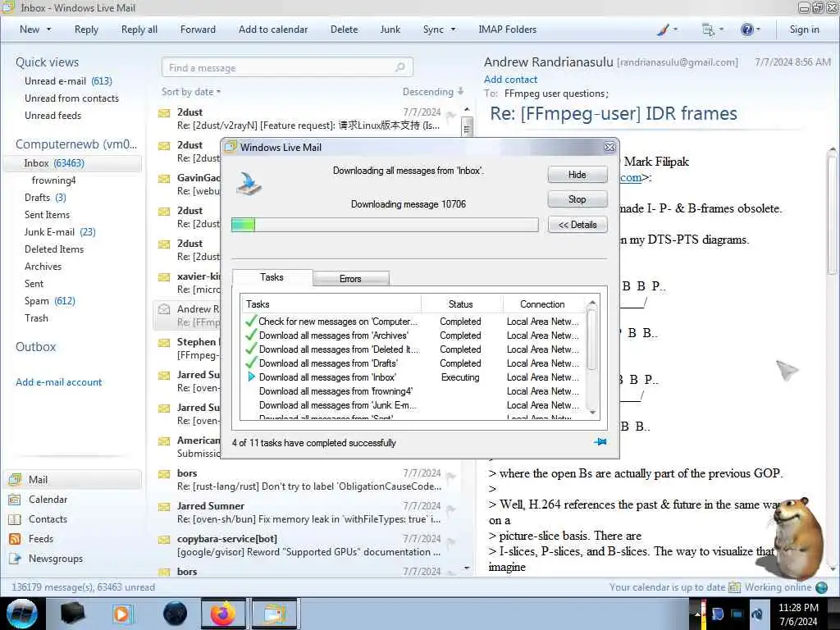This screenshot has width=840, height=630.
Task: Click the Feeds RSS icon
Action: [15, 538]
